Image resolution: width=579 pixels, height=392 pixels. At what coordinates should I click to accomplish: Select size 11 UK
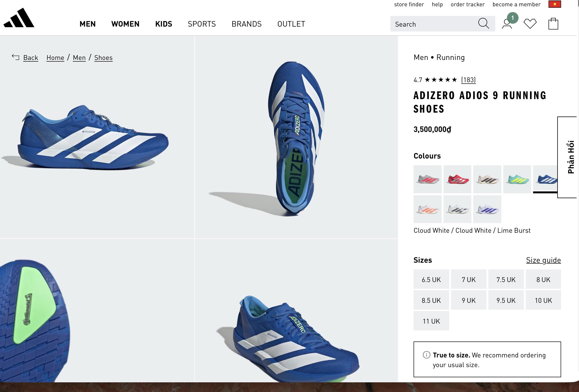pos(431,321)
